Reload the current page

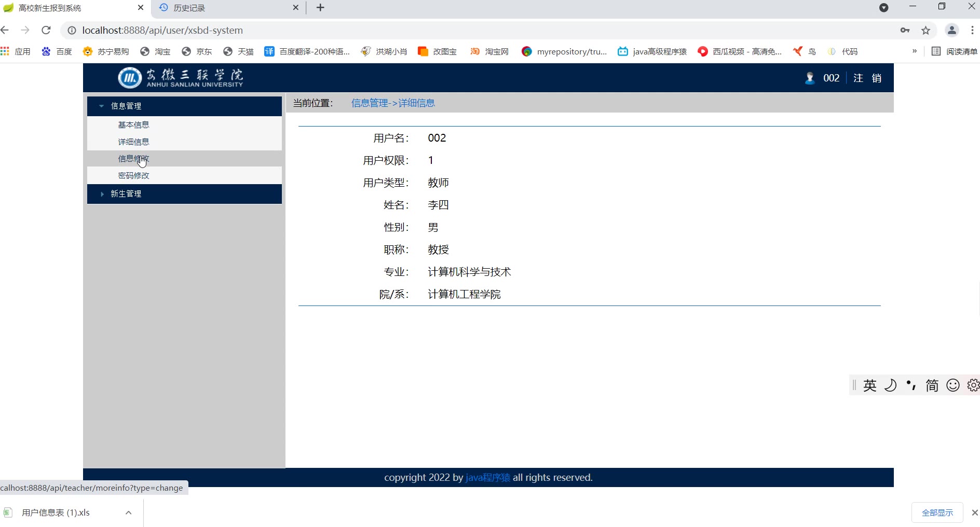click(46, 30)
